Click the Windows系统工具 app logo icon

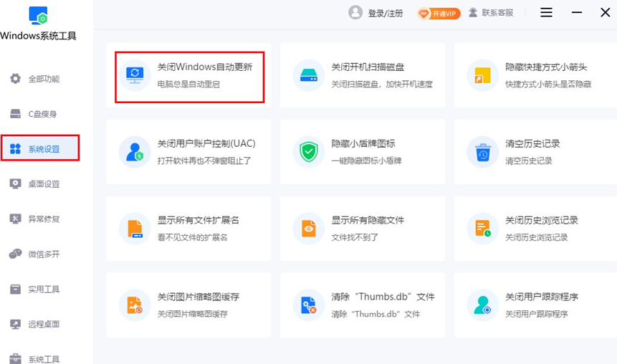tap(38, 15)
